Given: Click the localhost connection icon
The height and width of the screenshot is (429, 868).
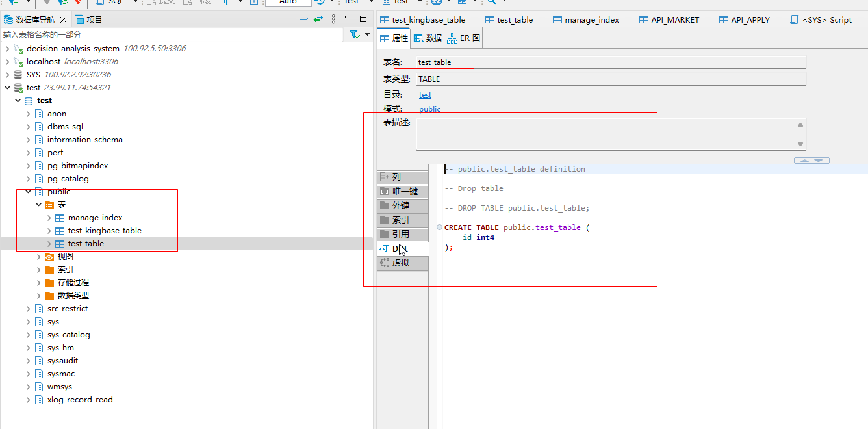Looking at the screenshot, I should 19,62.
